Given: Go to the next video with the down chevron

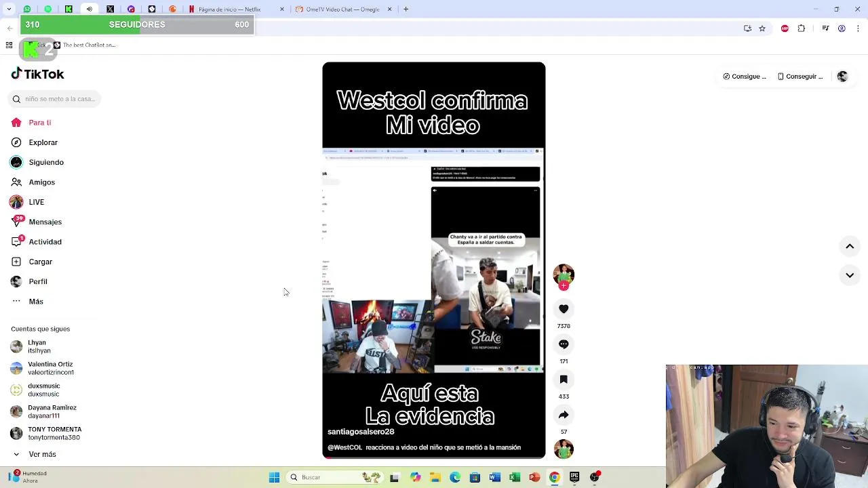Looking at the screenshot, I should coord(850,275).
